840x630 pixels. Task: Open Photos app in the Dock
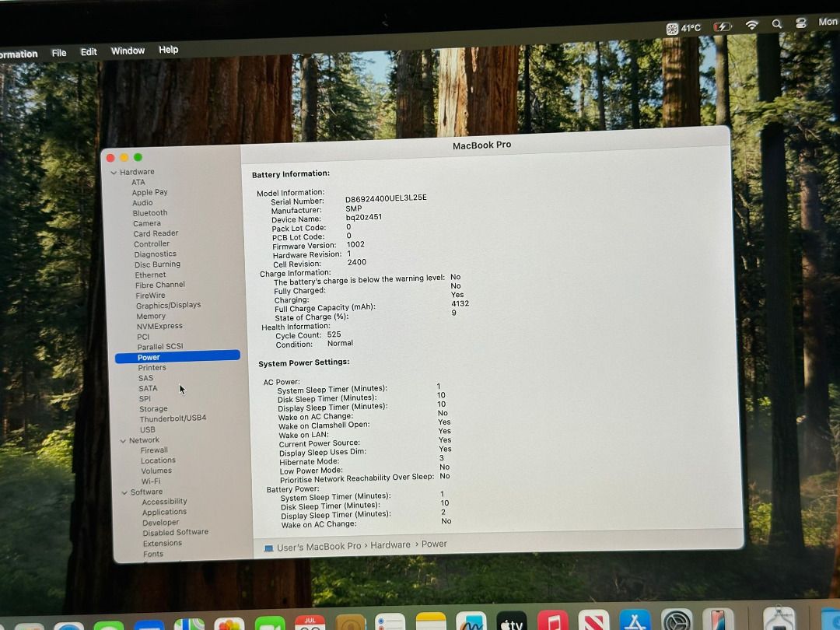point(229,625)
